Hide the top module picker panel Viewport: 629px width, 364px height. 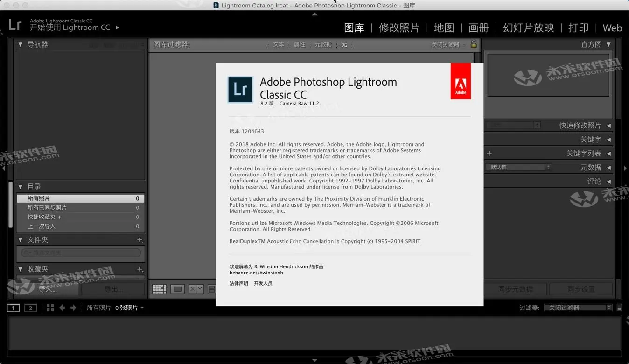(x=314, y=14)
